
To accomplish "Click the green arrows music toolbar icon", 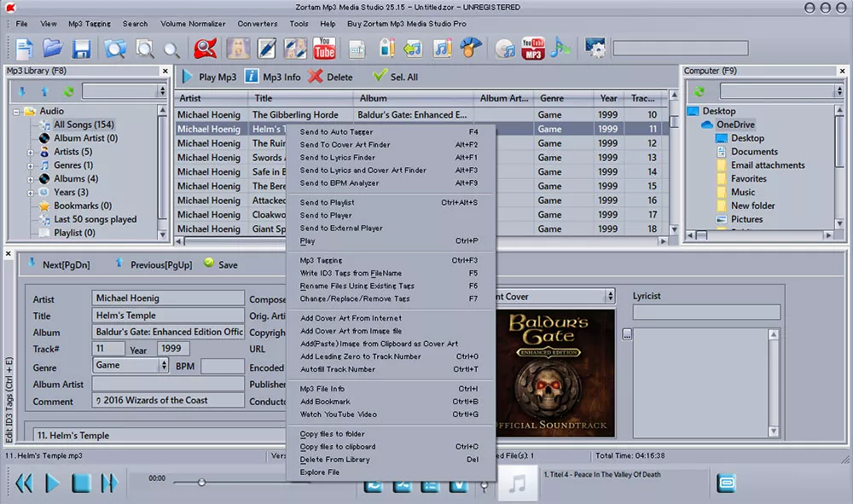I will [x=413, y=49].
